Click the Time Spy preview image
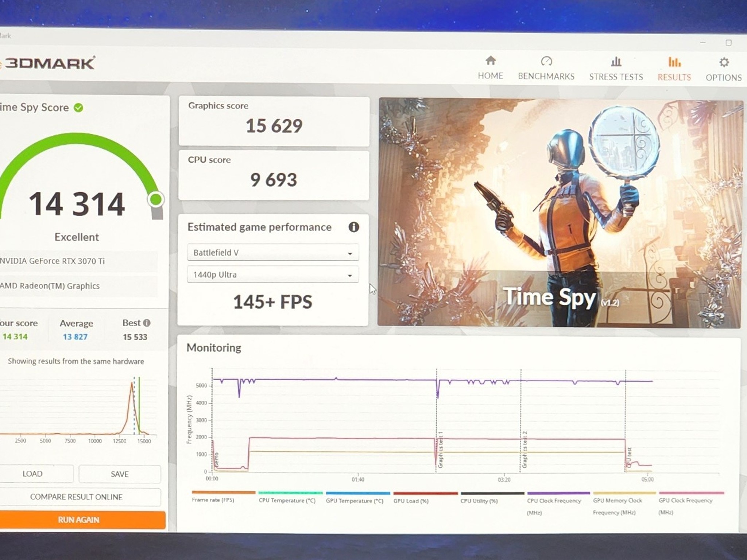This screenshot has height=560, width=747. (x=560, y=213)
